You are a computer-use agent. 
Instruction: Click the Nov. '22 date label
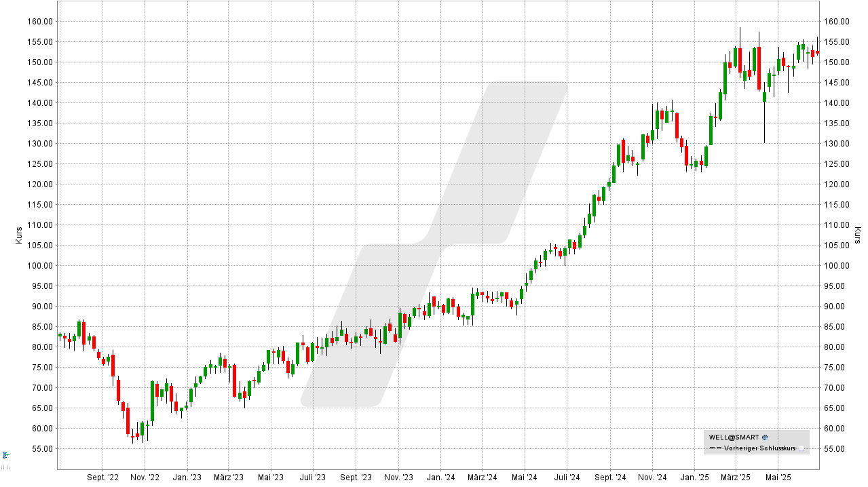point(145,478)
